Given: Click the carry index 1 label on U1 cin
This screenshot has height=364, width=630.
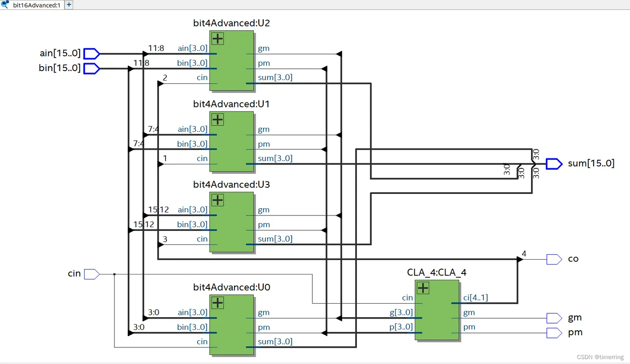Looking at the screenshot, I should pyautogui.click(x=165, y=158).
